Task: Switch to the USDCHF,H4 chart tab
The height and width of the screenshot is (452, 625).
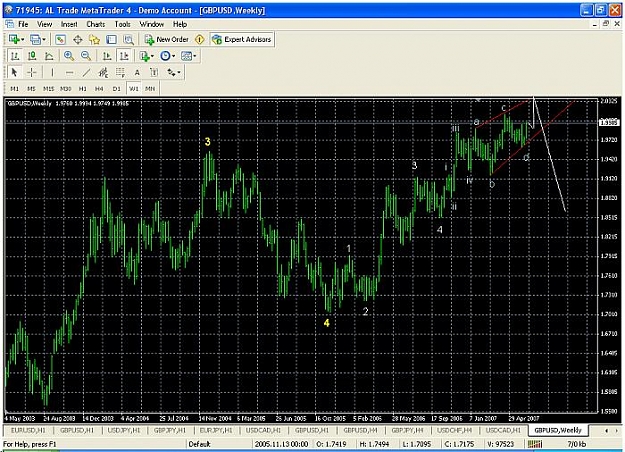Action: coord(454,430)
